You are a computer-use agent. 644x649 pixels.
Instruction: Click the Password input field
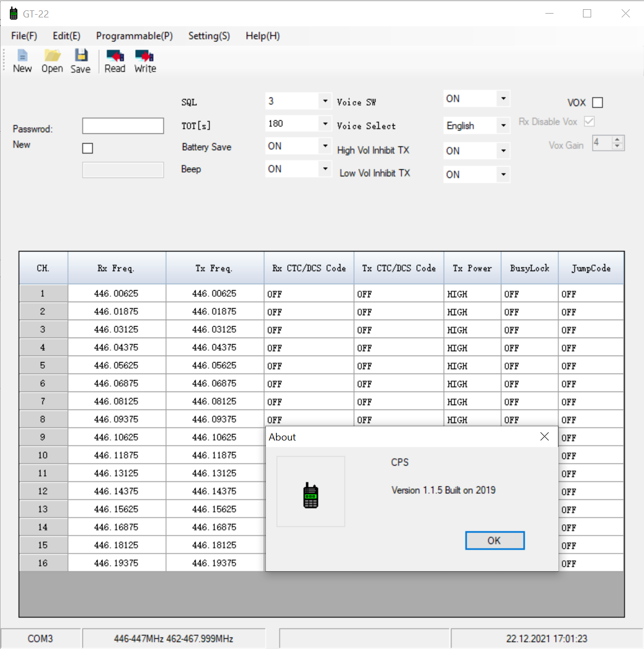point(123,126)
